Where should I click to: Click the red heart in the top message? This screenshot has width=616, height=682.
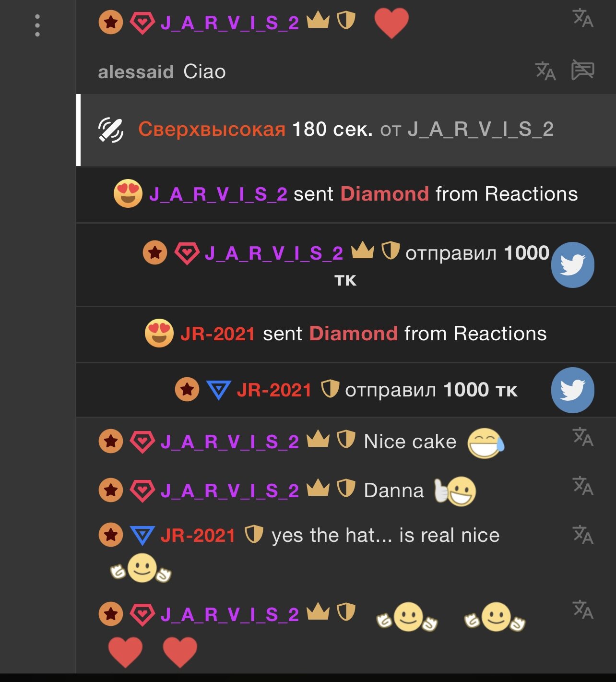point(391,23)
